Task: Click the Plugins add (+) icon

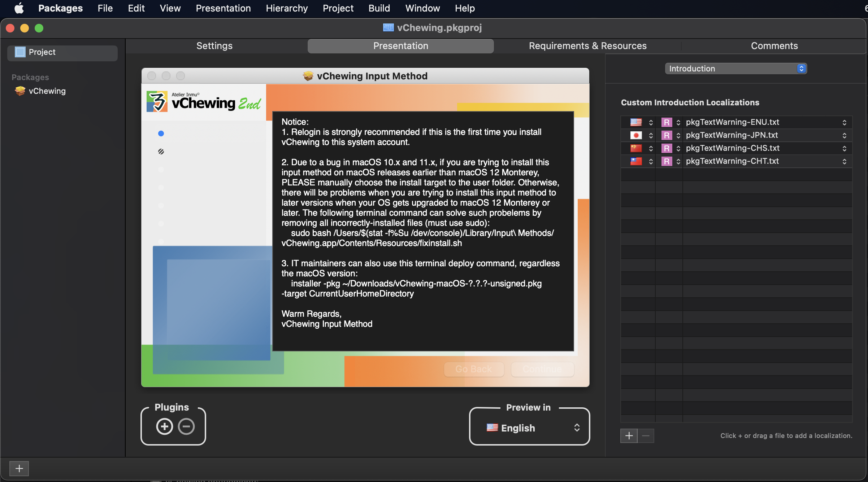Action: coord(164,426)
